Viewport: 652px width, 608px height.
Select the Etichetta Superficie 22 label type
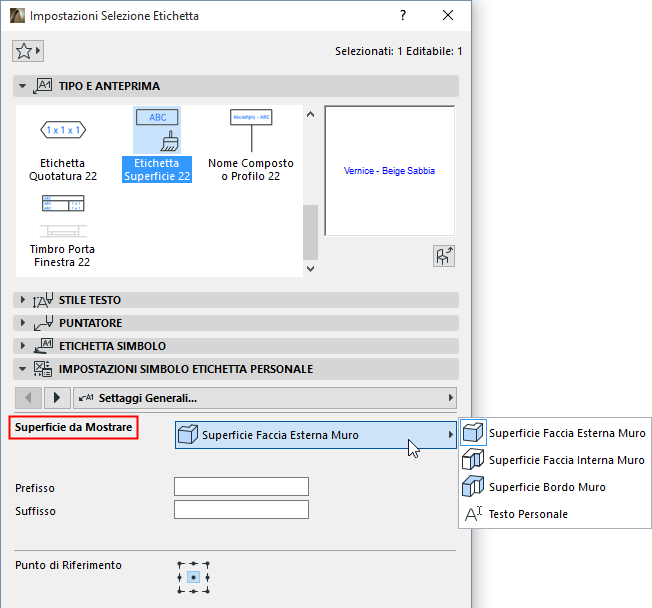pyautogui.click(x=157, y=145)
